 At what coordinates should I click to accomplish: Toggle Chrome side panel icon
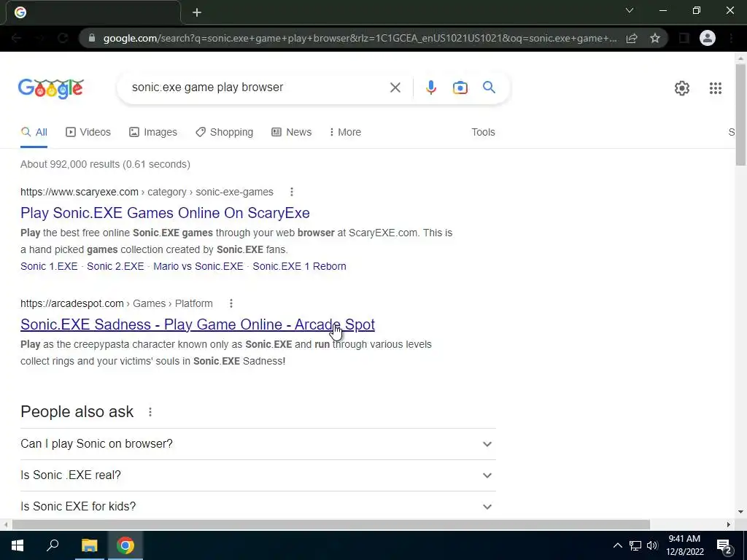(684, 38)
